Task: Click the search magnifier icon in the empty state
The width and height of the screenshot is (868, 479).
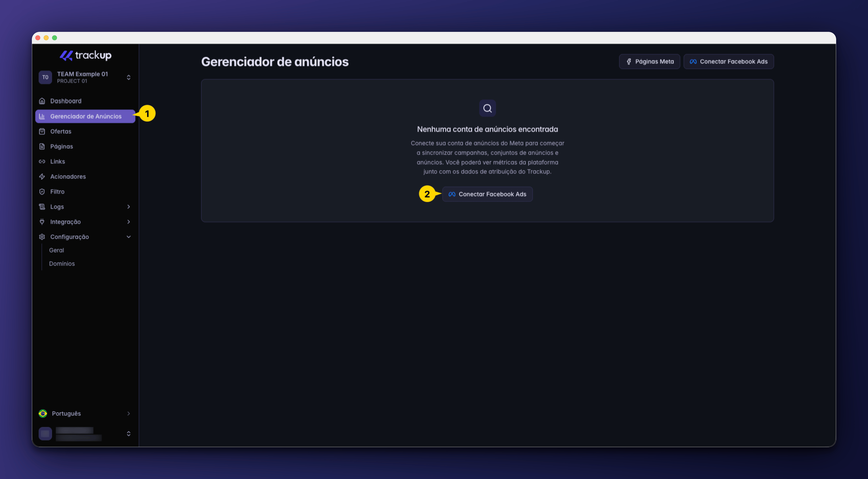Action: tap(487, 108)
